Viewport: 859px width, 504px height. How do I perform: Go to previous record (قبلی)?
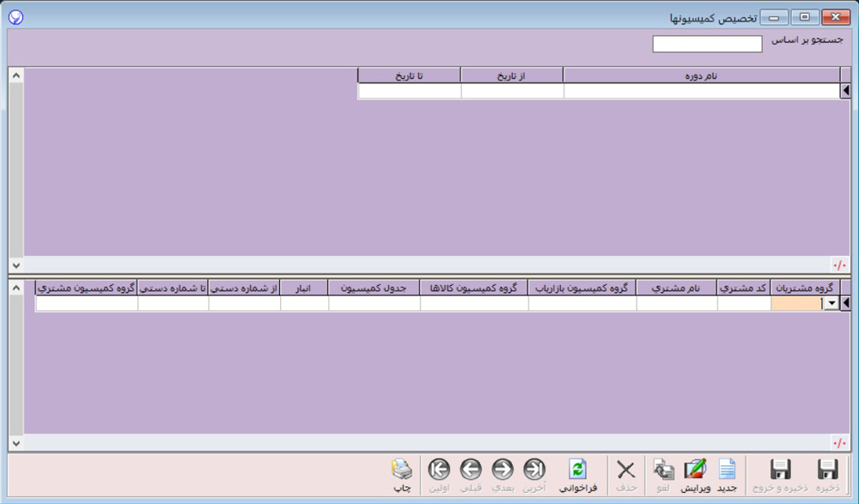point(470,471)
